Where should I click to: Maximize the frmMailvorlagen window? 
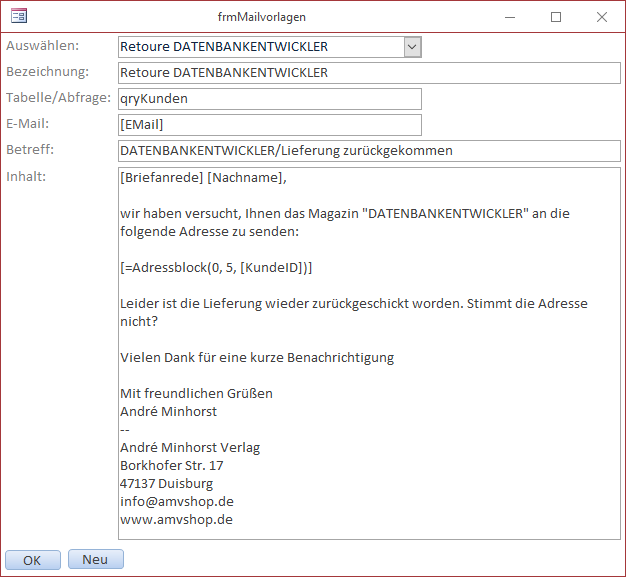point(556,17)
